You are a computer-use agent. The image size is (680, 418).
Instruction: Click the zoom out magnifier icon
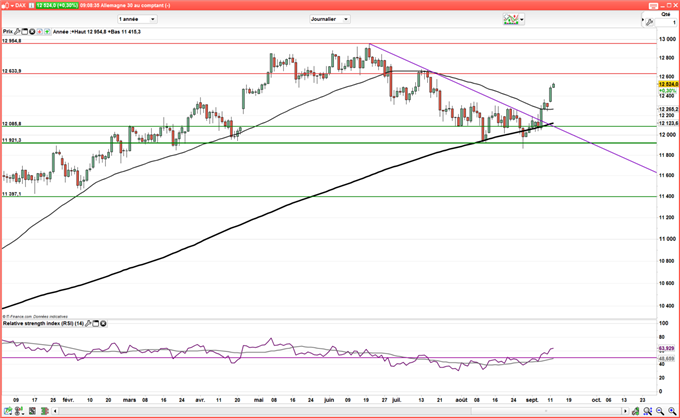660,411
